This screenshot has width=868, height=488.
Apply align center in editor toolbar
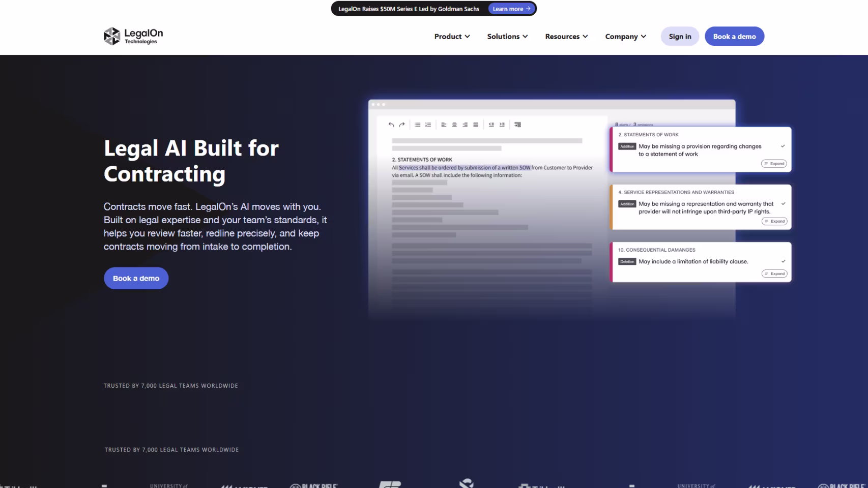pyautogui.click(x=454, y=125)
